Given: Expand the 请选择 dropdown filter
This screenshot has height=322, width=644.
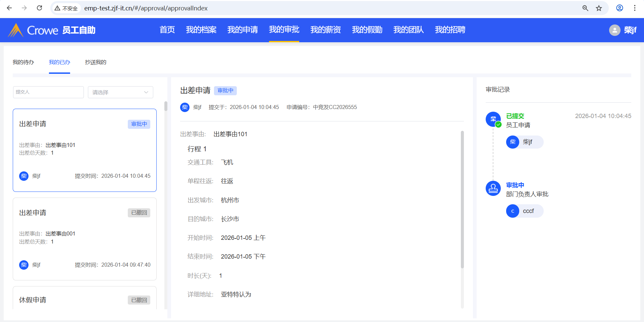Looking at the screenshot, I should (120, 92).
